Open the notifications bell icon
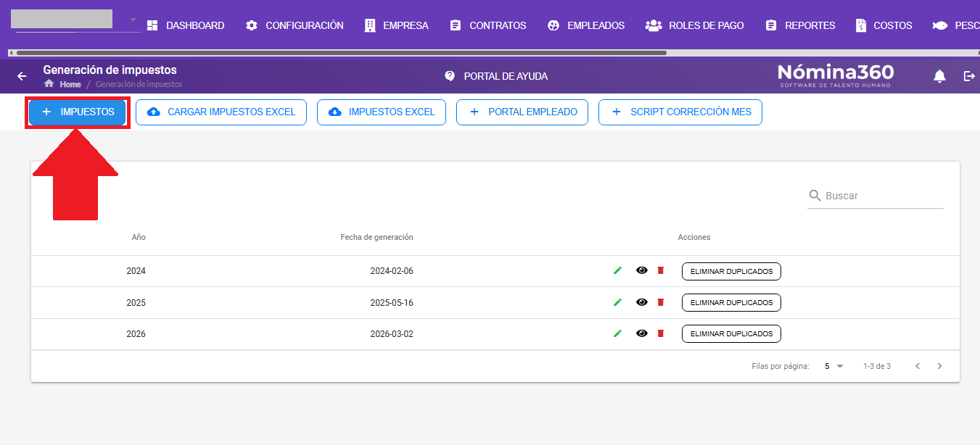This screenshot has height=445, width=980. point(939,76)
